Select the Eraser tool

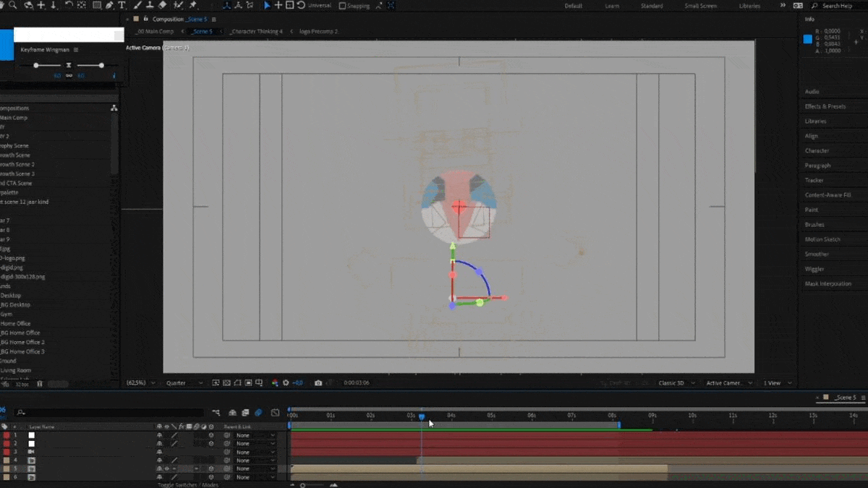[162, 5]
